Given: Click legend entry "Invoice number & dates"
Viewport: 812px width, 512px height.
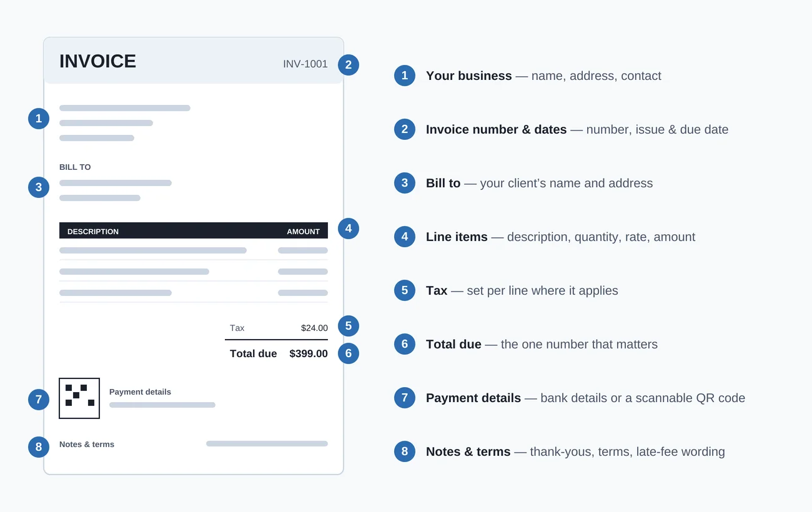Looking at the screenshot, I should coord(577,130).
